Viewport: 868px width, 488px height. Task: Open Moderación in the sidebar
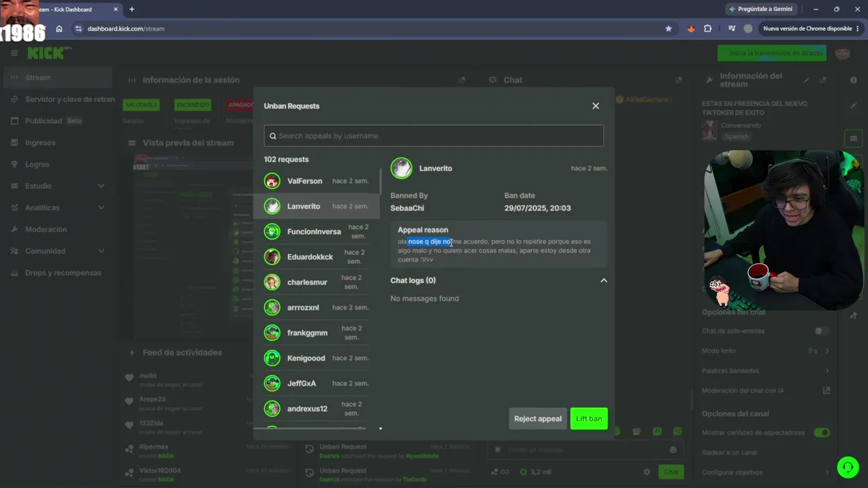(x=58, y=229)
